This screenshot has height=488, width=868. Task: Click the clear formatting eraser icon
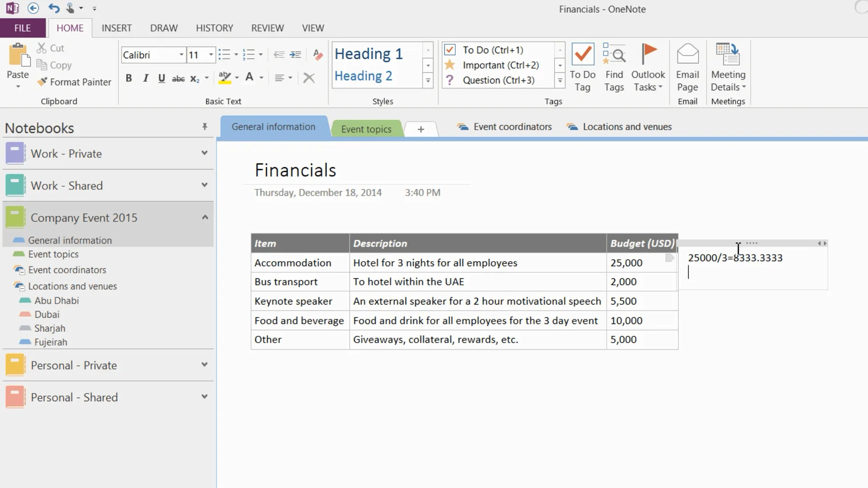click(318, 55)
